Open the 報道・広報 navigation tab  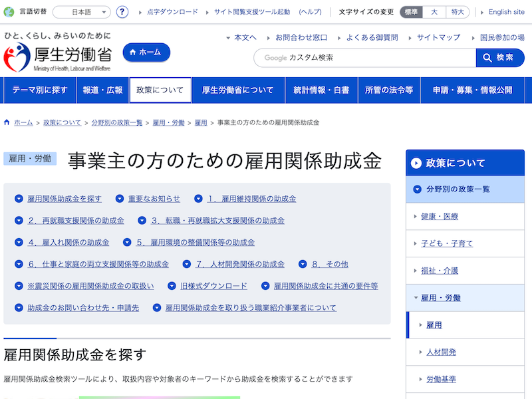[102, 90]
